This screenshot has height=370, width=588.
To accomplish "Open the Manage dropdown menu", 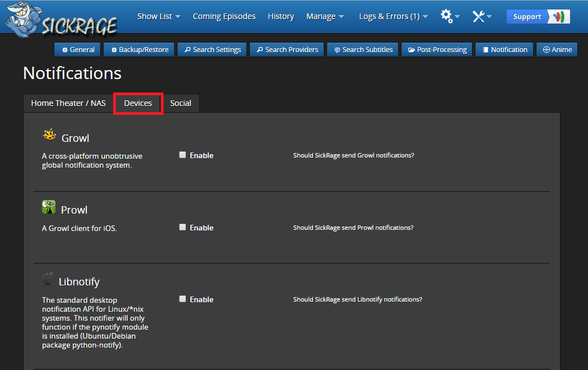I will click(325, 16).
